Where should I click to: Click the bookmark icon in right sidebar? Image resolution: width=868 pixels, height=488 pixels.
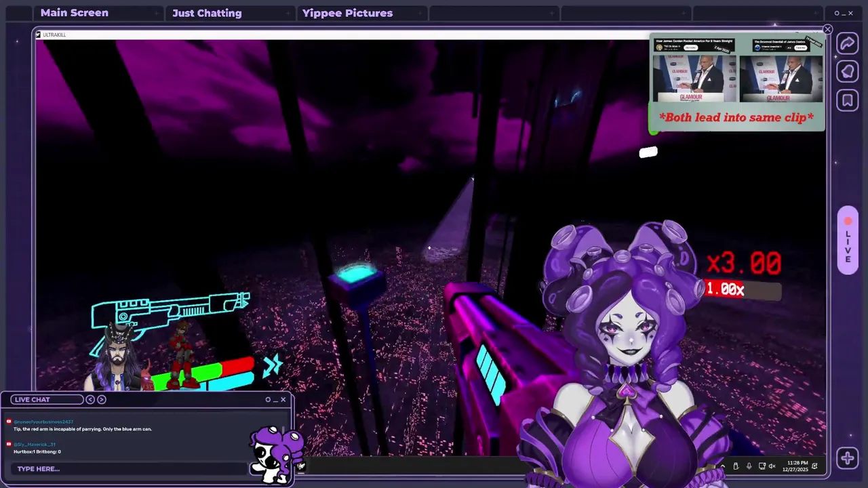[848, 100]
